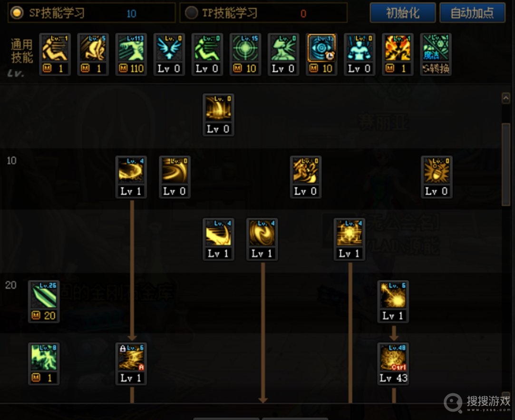Click the golden swirl vortex skill Lv 1

(x=262, y=239)
